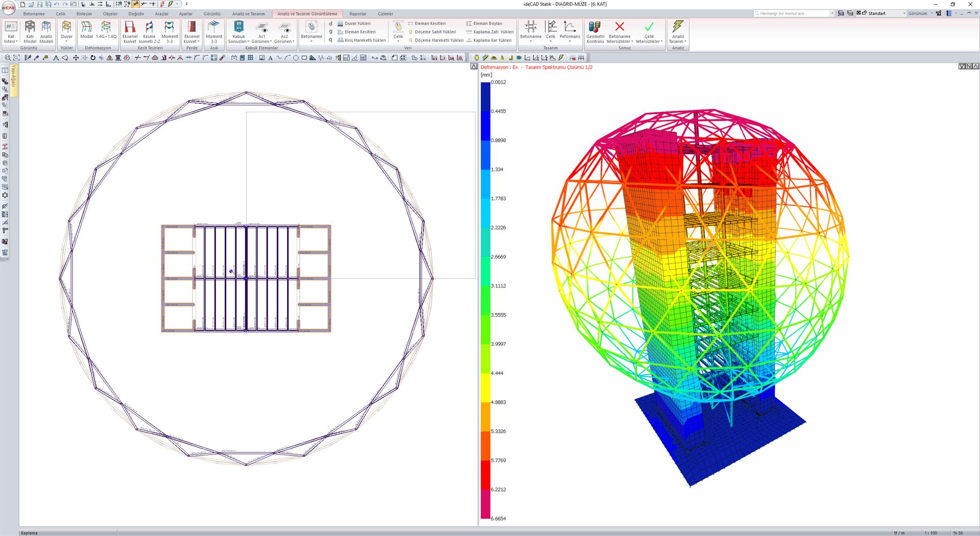Open the Raporlar tab
The image size is (980, 536).
358,14
